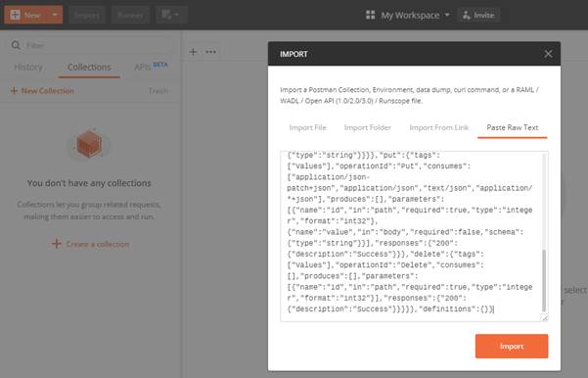The width and height of the screenshot is (588, 378).
Task: Click the Filter search field
Action: pyautogui.click(x=90, y=45)
